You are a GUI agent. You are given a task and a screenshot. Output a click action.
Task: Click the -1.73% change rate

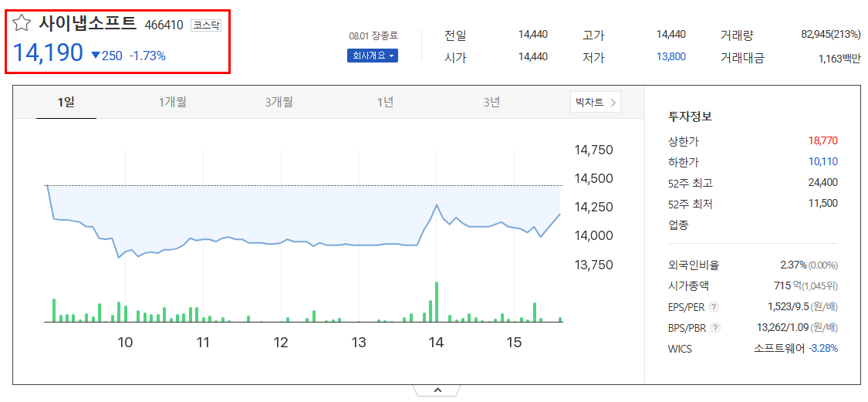pos(147,56)
